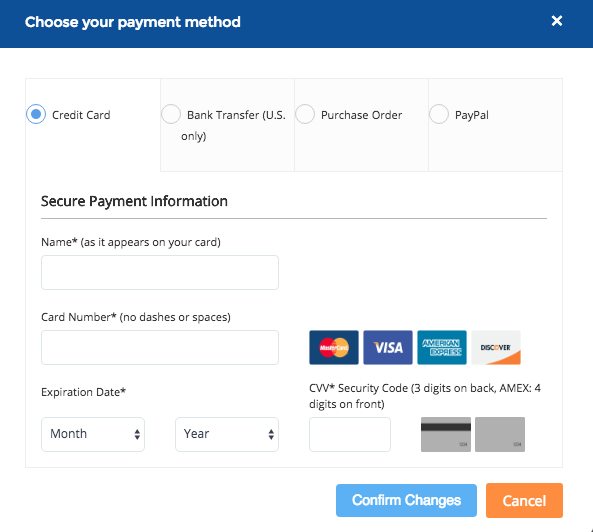This screenshot has width=593, height=532.
Task: Click the American Express card logo
Action: click(x=442, y=347)
